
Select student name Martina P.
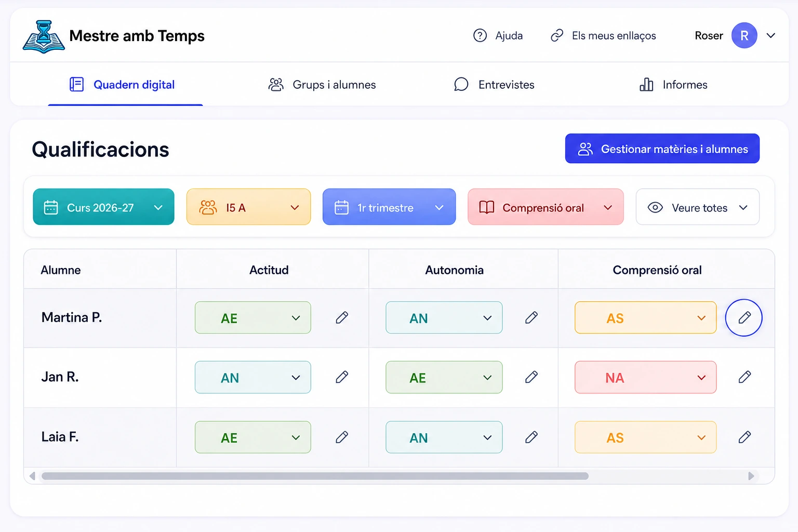pos(72,317)
